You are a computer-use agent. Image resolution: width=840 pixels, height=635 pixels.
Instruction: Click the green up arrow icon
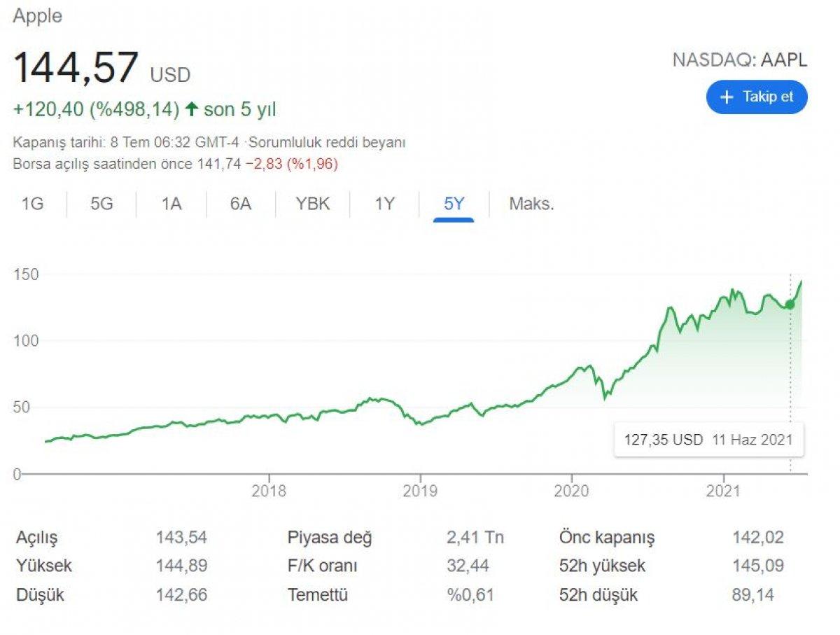[192, 109]
